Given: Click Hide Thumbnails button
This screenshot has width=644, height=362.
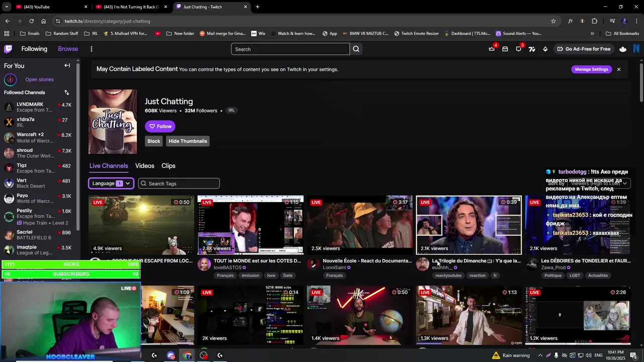Looking at the screenshot, I should coord(188,141).
